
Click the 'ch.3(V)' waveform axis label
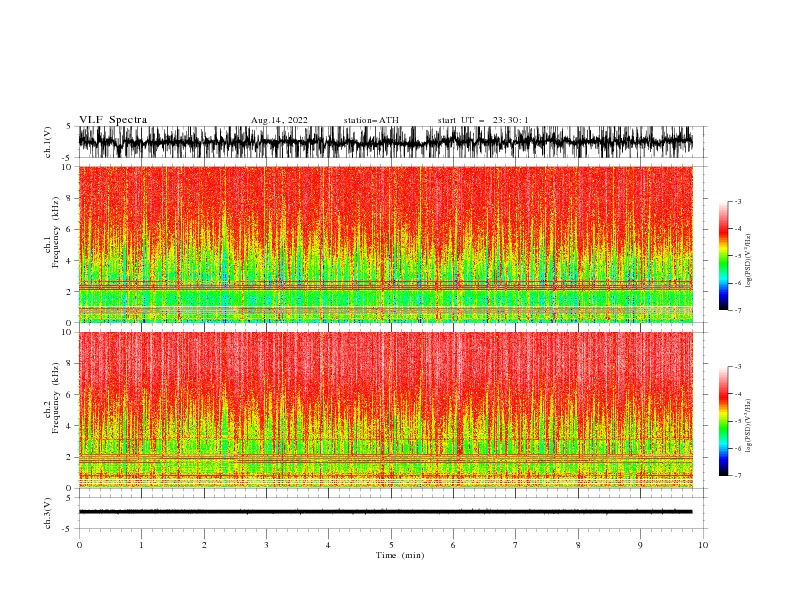click(x=48, y=513)
